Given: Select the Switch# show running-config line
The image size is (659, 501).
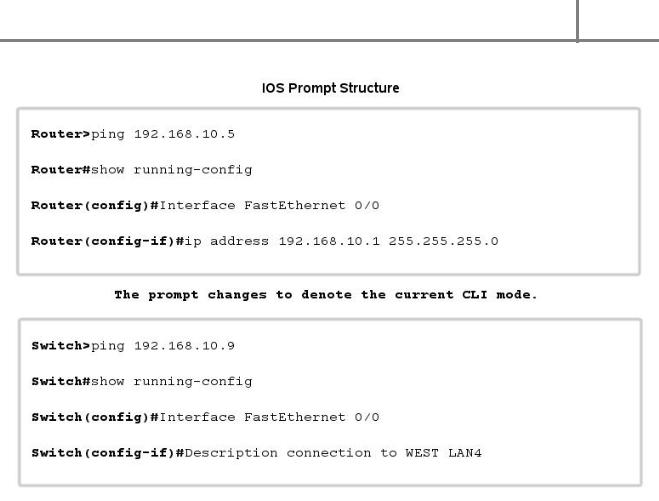Looking at the screenshot, I should (142, 382).
